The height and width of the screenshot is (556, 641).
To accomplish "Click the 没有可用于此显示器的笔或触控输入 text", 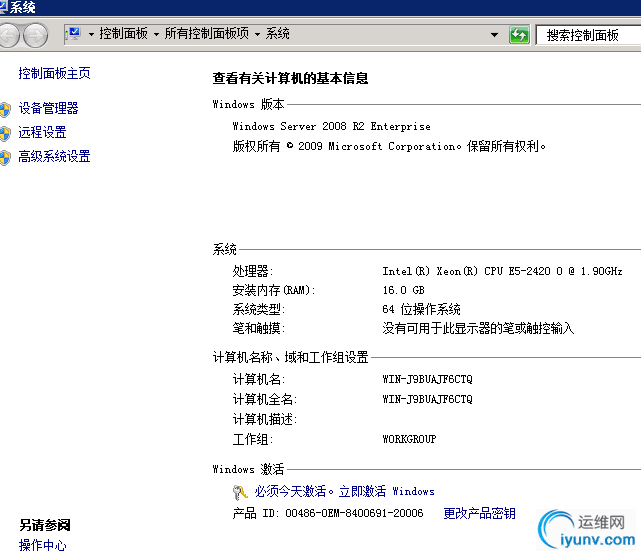I will tap(478, 328).
